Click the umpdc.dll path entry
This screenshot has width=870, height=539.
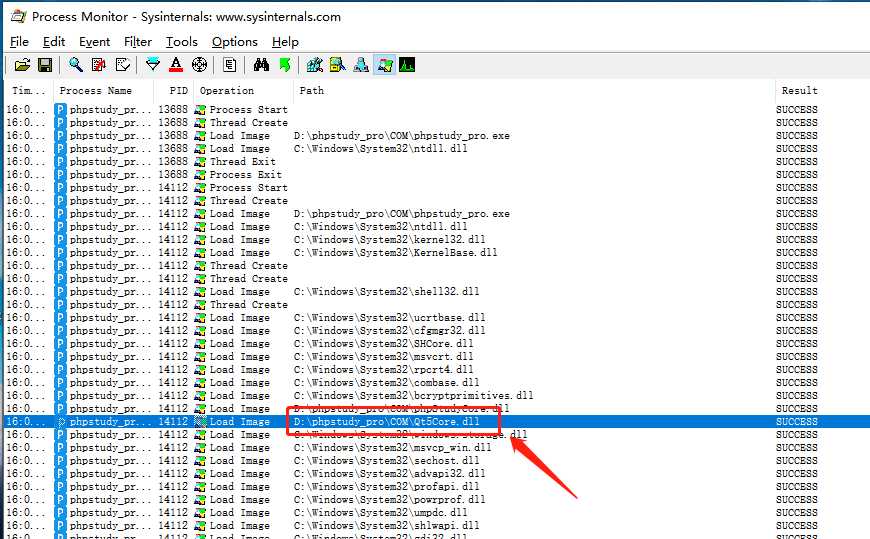point(381,513)
